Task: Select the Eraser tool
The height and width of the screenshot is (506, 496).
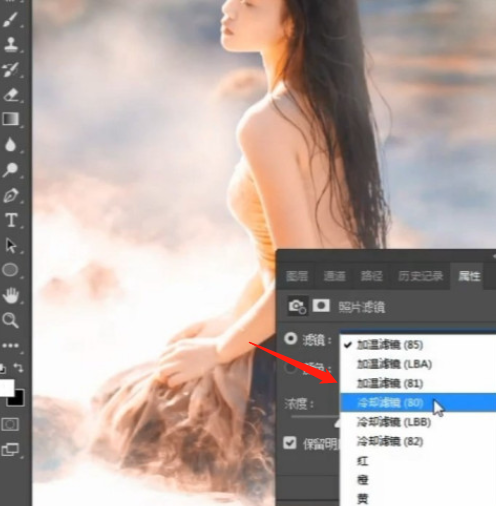Action: pyautogui.click(x=10, y=95)
